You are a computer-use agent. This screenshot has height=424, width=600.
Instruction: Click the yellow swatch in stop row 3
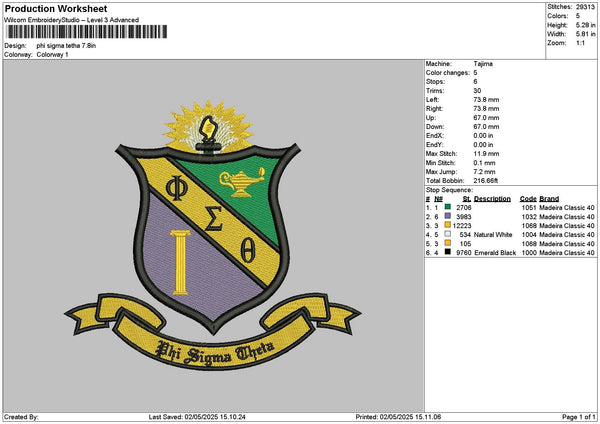pos(448,225)
